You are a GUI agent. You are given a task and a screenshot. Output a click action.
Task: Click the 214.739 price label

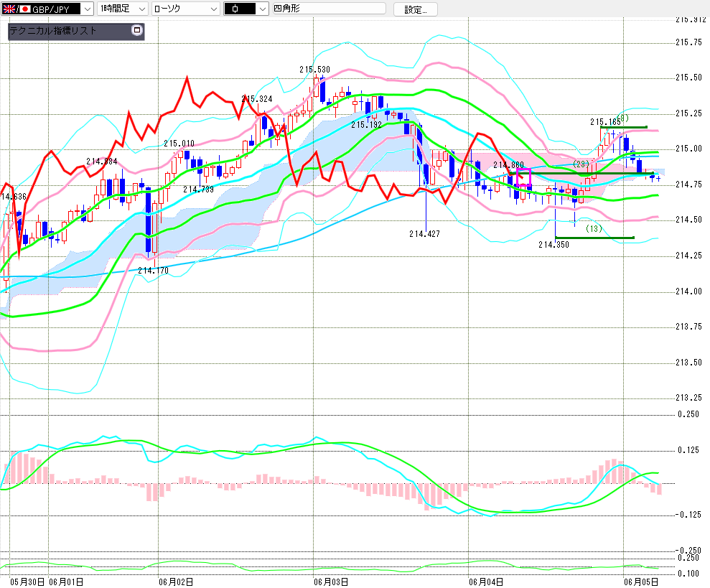pos(198,190)
